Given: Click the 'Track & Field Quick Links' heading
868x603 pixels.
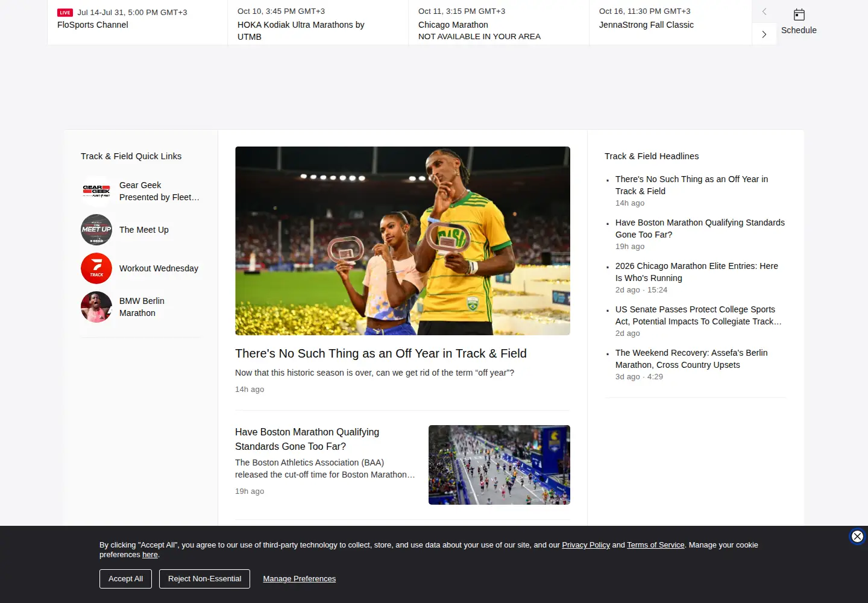Looking at the screenshot, I should 131,156.
